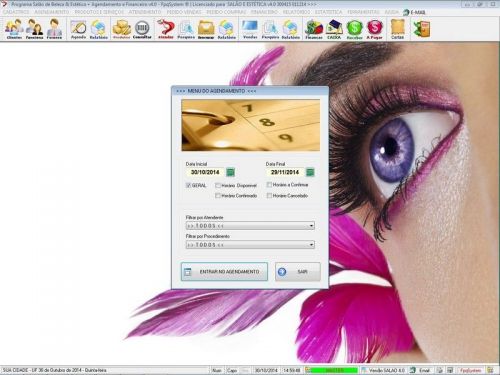Open the Agenda icon in the toolbar
The image size is (500, 375).
coord(79,29)
